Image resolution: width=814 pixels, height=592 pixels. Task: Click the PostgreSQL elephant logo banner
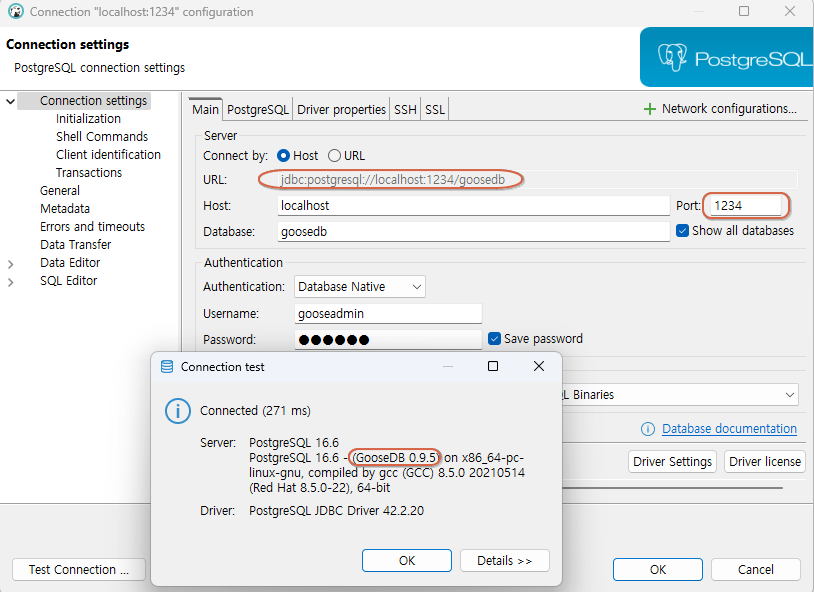tap(726, 57)
